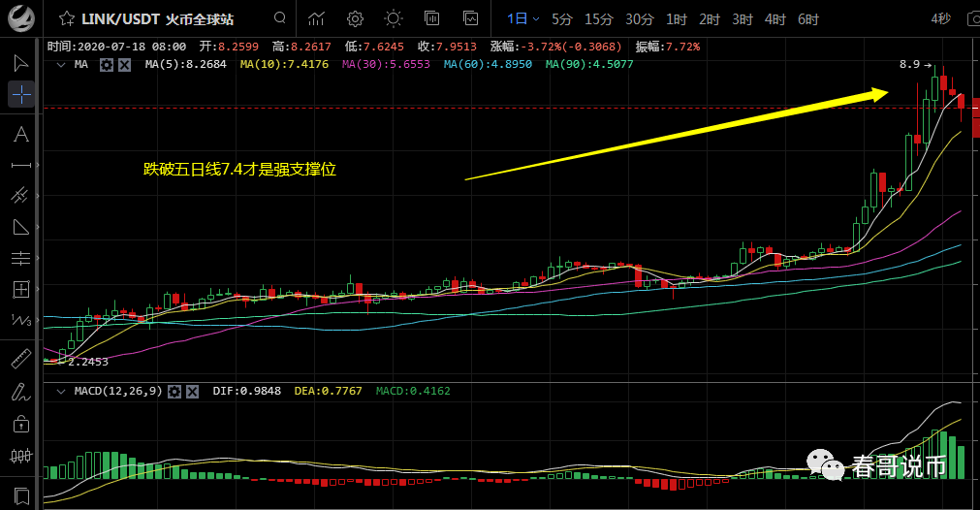Viewport: 980px width, 510px height.
Task: Collapse the MA indicator legend chevron
Action: click(61, 64)
